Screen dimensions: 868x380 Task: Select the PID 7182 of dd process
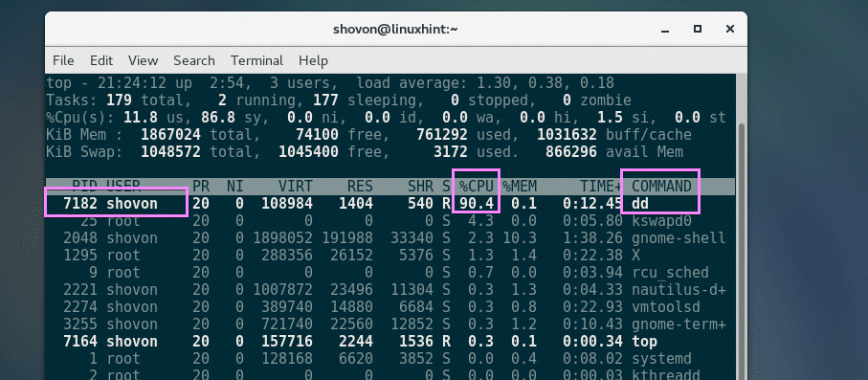pos(80,204)
